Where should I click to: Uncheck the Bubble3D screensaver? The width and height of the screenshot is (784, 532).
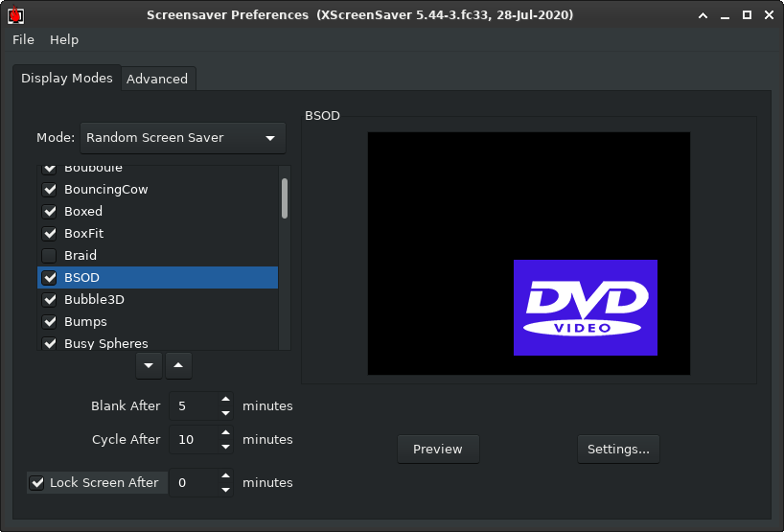click(x=49, y=299)
